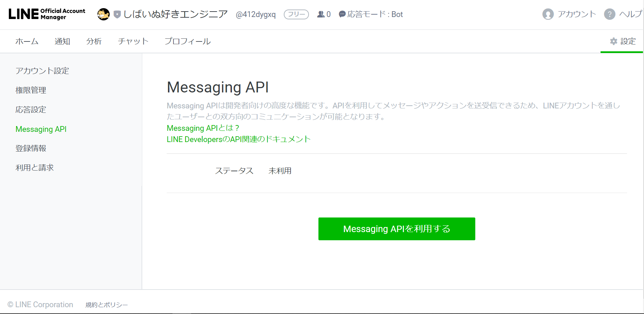This screenshot has height=314, width=644.
Task: Click the © LINE Corporation footer text
Action: 40,304
